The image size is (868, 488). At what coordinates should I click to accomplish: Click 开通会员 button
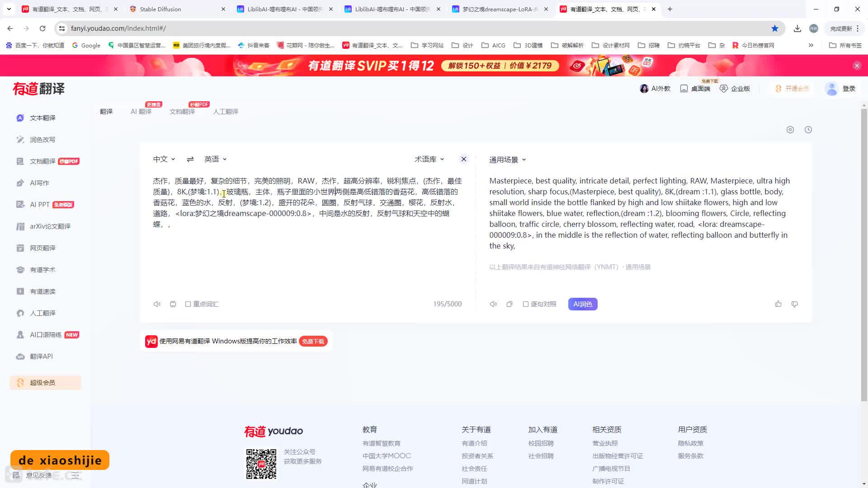[793, 89]
